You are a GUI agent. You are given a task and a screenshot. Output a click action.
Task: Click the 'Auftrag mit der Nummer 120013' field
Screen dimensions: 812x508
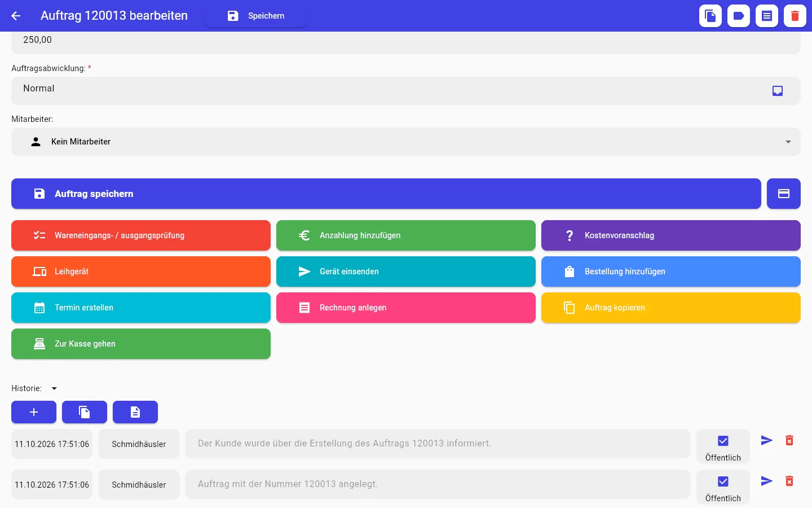[x=438, y=484]
